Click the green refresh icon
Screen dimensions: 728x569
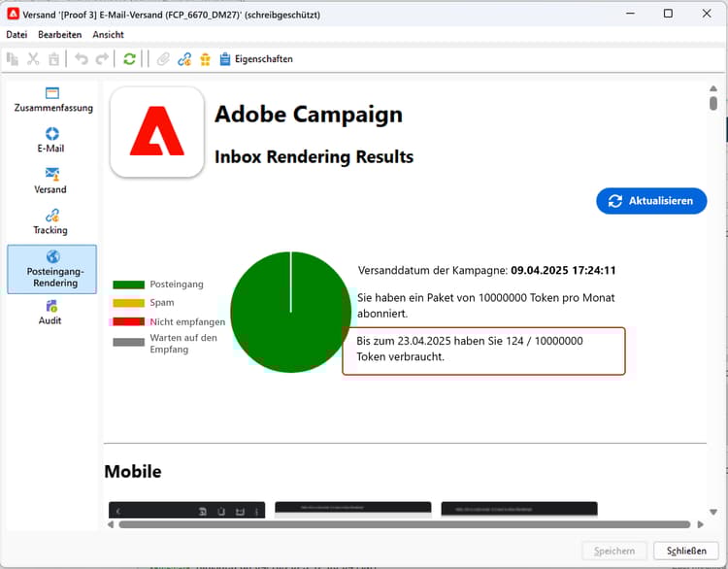coord(129,59)
